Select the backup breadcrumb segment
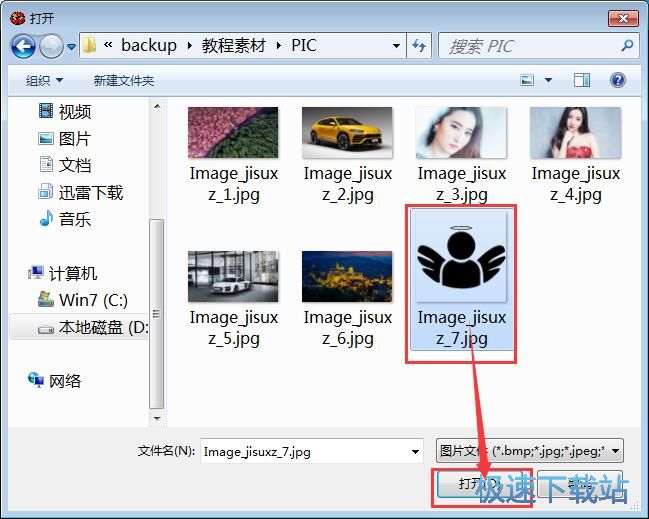The image size is (649, 519). pyautogui.click(x=149, y=45)
